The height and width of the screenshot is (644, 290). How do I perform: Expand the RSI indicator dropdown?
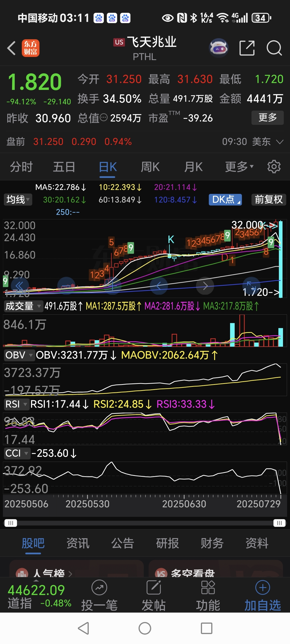(x=16, y=404)
